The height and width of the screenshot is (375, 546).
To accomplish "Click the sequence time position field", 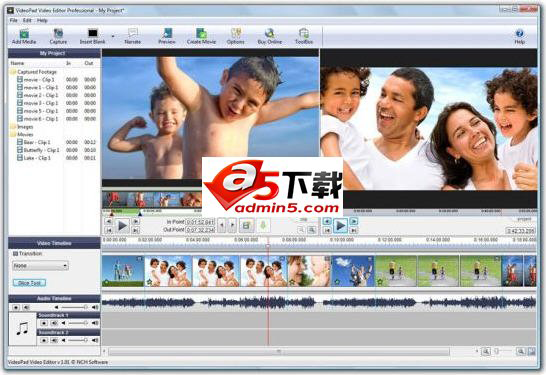I will pos(521,231).
